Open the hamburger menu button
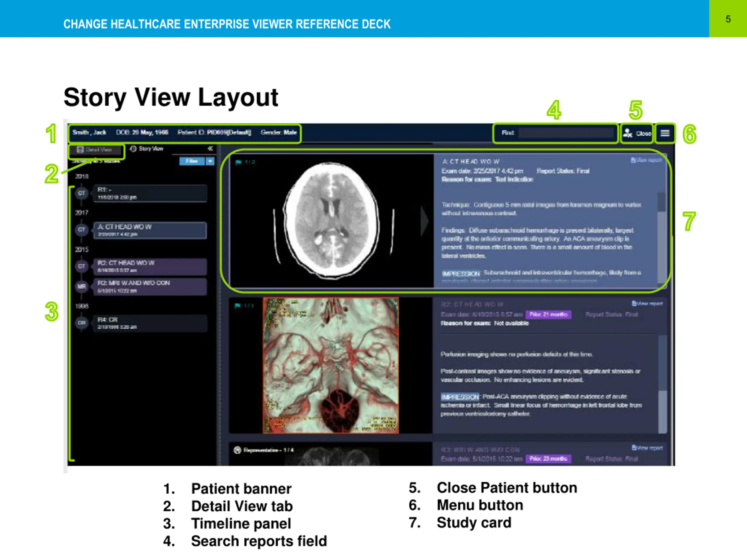Viewport: 747px width, 560px height. coord(665,133)
